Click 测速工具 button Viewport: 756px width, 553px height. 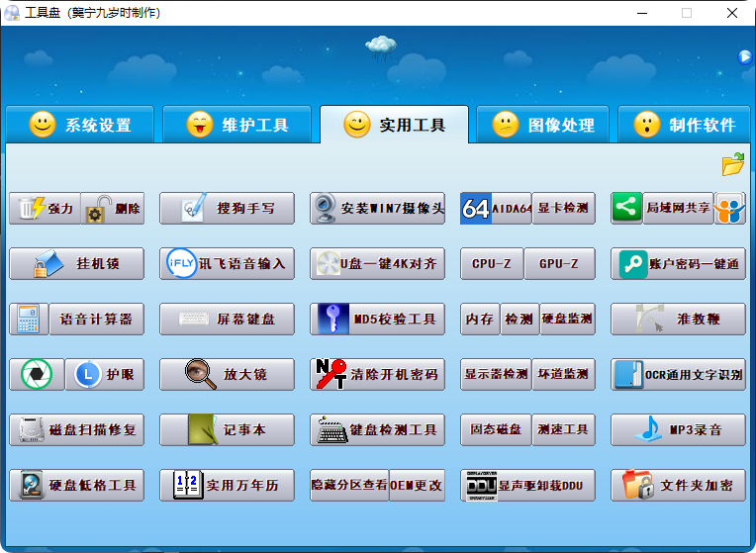pos(564,429)
